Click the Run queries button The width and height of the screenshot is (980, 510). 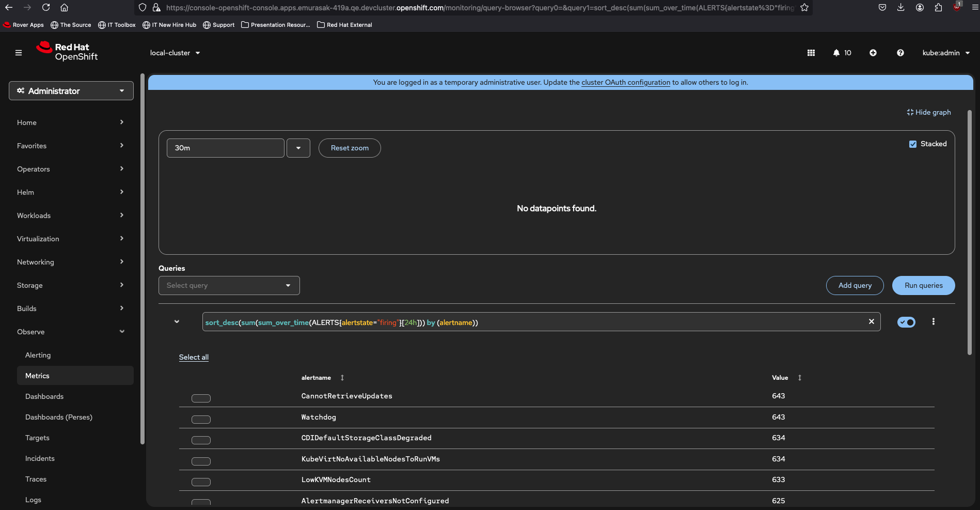pos(923,285)
